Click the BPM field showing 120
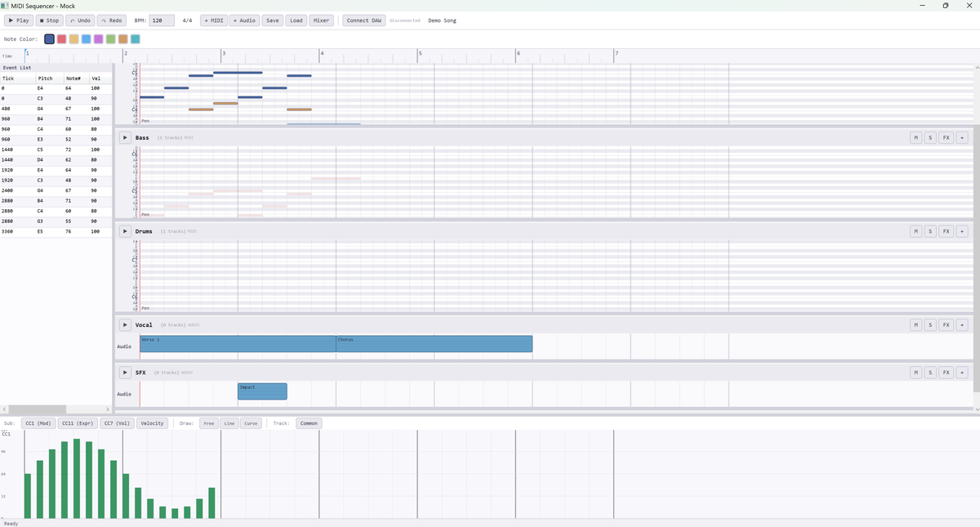Image resolution: width=980 pixels, height=527 pixels. (162, 20)
